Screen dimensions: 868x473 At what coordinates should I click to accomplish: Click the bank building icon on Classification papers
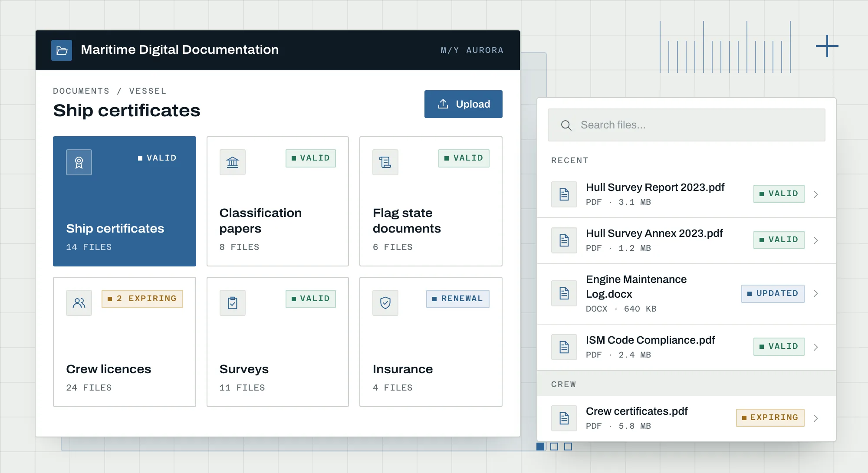point(233,162)
